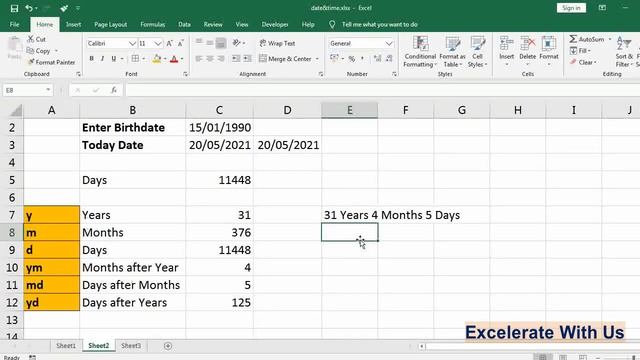Increase font size with the large A
Viewport: 640px width, 360px height.
[169, 43]
